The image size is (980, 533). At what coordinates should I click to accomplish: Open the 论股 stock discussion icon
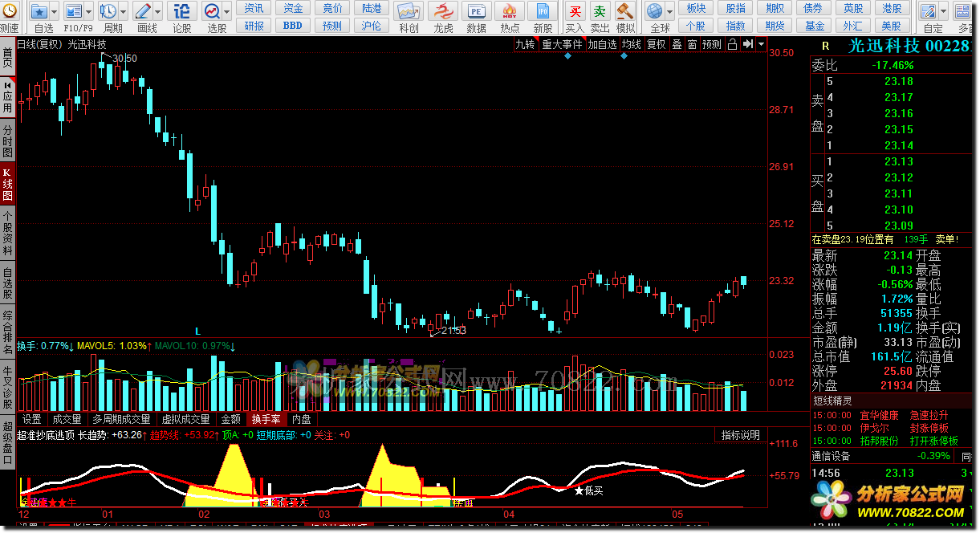(x=182, y=11)
